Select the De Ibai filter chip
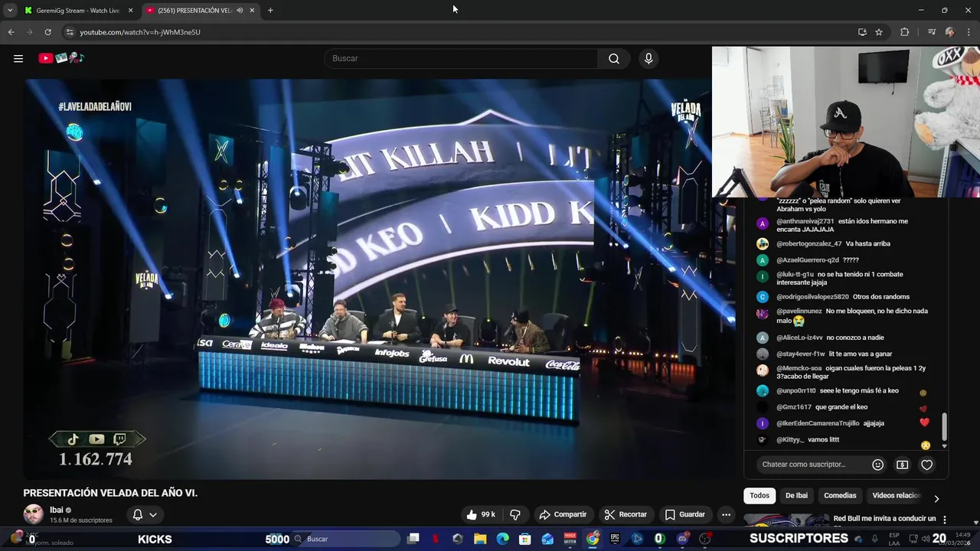Image resolution: width=980 pixels, height=551 pixels. (796, 495)
